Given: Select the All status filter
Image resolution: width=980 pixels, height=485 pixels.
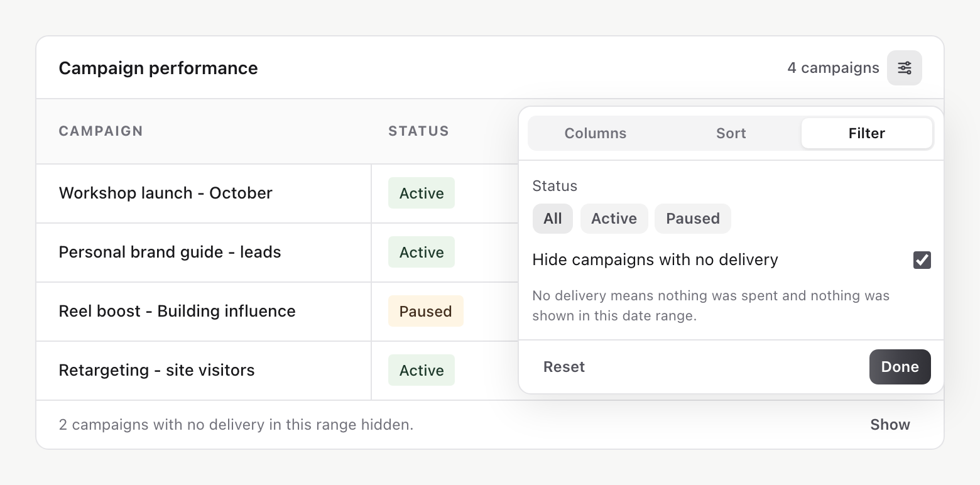Looking at the screenshot, I should click(x=553, y=219).
